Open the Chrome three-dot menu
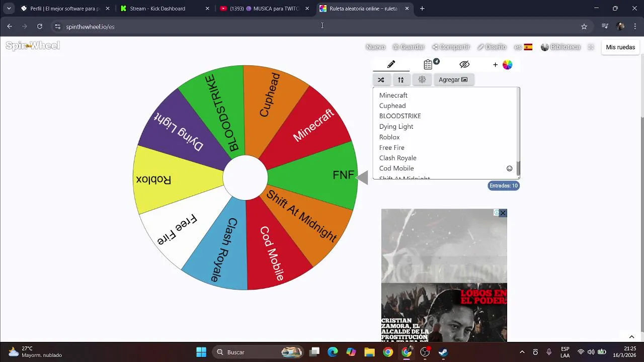This screenshot has height=362, width=644. 635,27
